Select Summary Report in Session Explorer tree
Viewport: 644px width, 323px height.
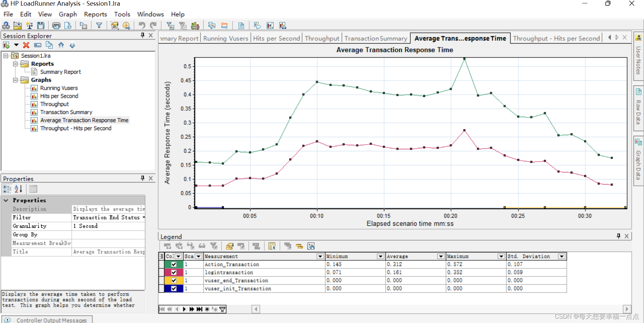pyautogui.click(x=60, y=72)
